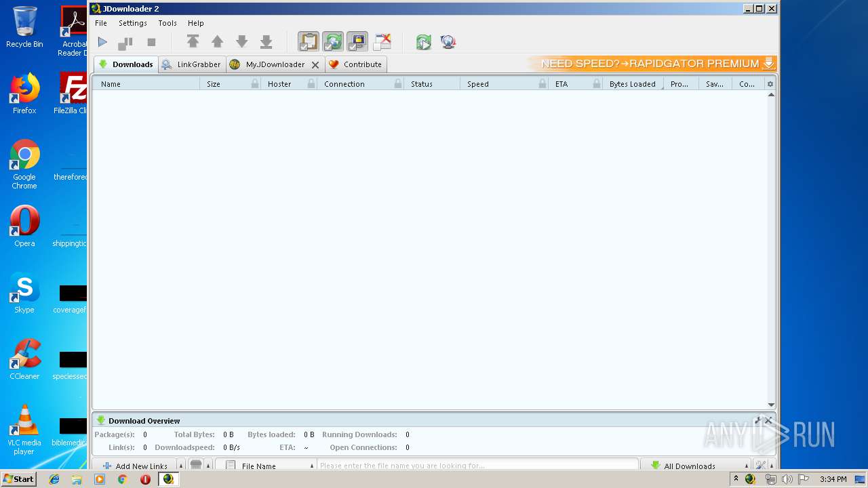Toggle the Size column width lock
868x488 pixels.
point(255,84)
